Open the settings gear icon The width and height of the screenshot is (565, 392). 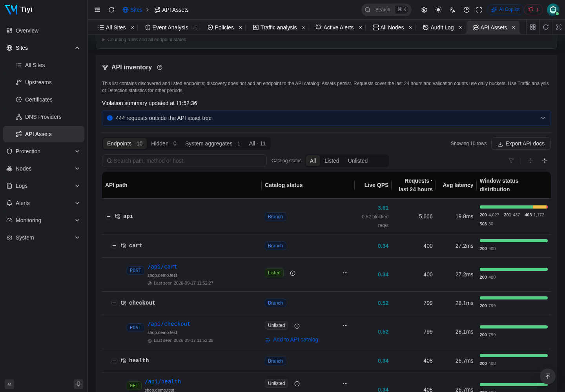pyautogui.click(x=424, y=10)
